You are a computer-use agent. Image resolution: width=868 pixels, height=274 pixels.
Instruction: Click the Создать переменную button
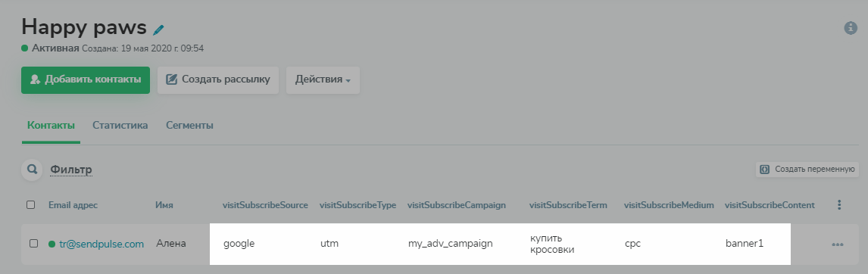[807, 170]
